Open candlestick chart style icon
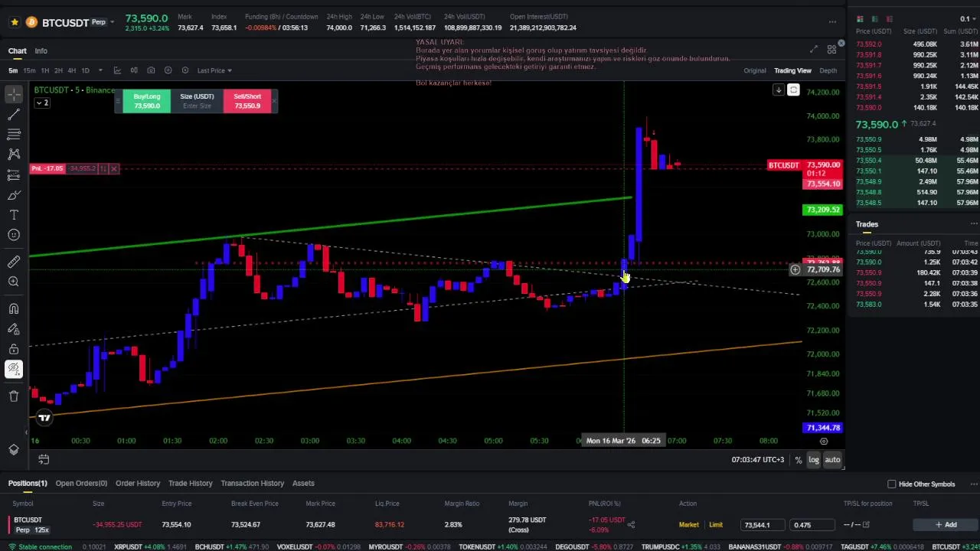 coord(134,70)
